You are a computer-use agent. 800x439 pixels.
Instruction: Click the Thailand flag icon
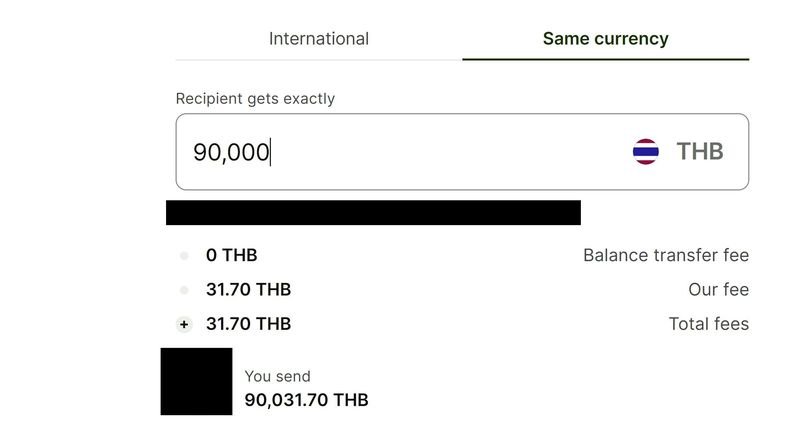coord(645,152)
